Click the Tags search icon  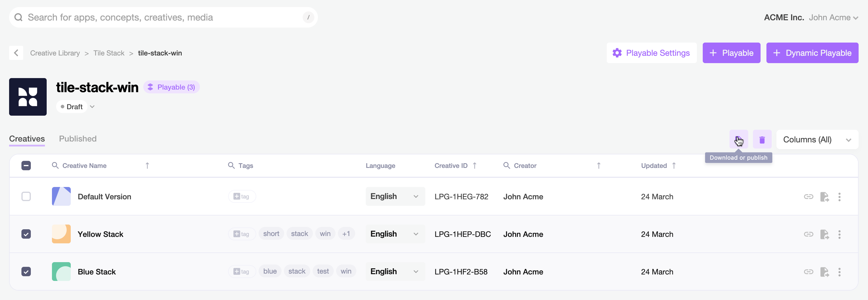point(231,166)
